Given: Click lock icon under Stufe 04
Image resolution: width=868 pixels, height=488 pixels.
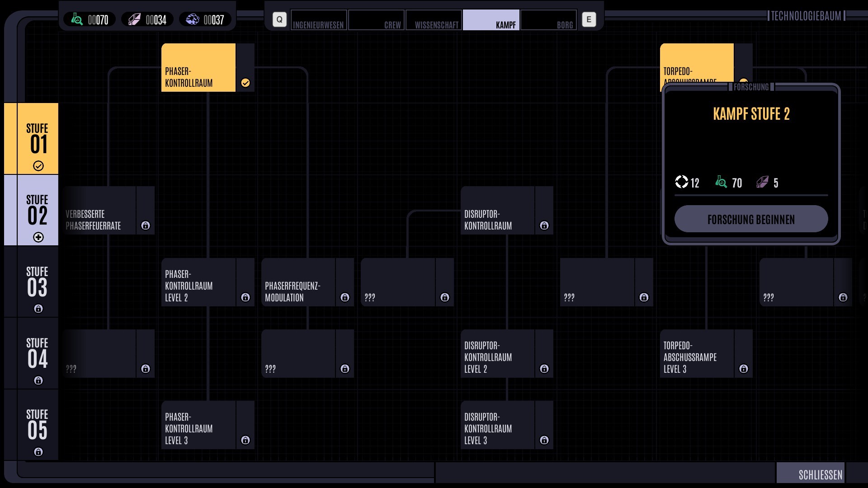Looking at the screenshot, I should point(38,380).
